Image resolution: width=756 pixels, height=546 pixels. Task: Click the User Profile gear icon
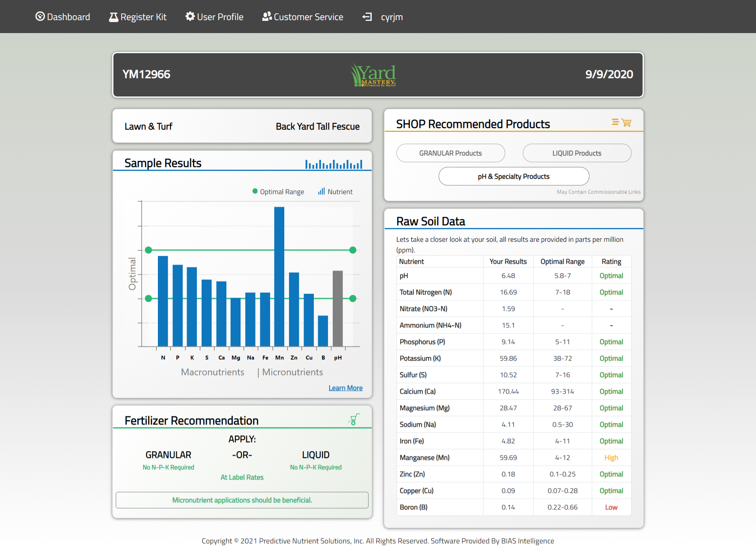[x=190, y=17]
